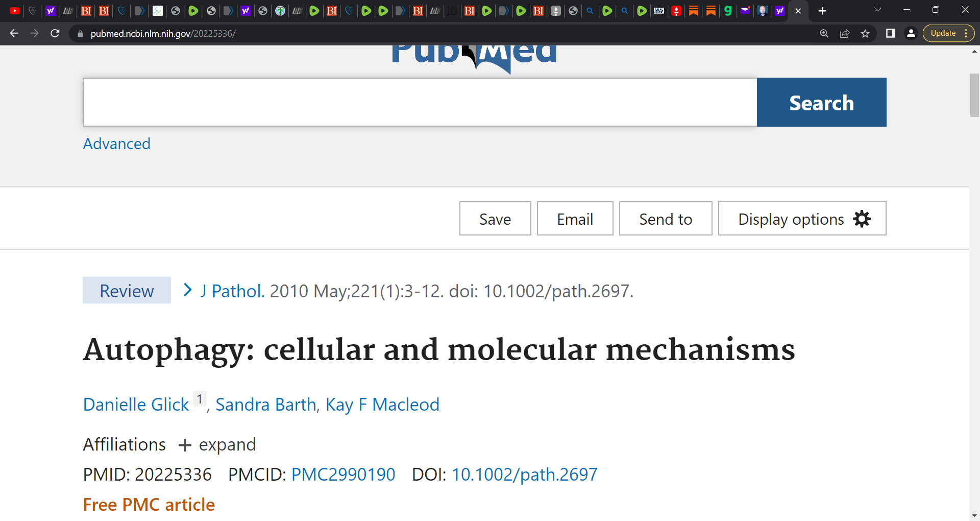980x521 pixels.
Task: Click the share icon in the address bar
Action: coord(845,33)
